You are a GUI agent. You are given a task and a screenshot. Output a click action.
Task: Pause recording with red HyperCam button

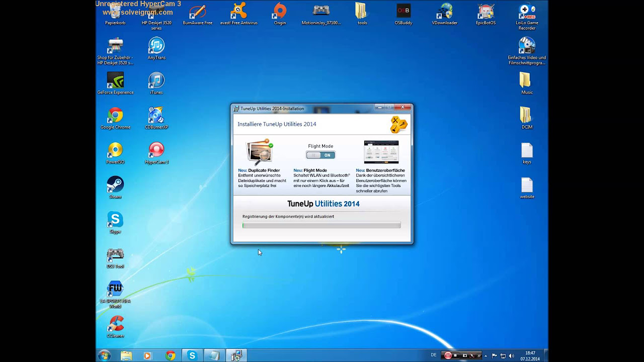pyautogui.click(x=448, y=355)
